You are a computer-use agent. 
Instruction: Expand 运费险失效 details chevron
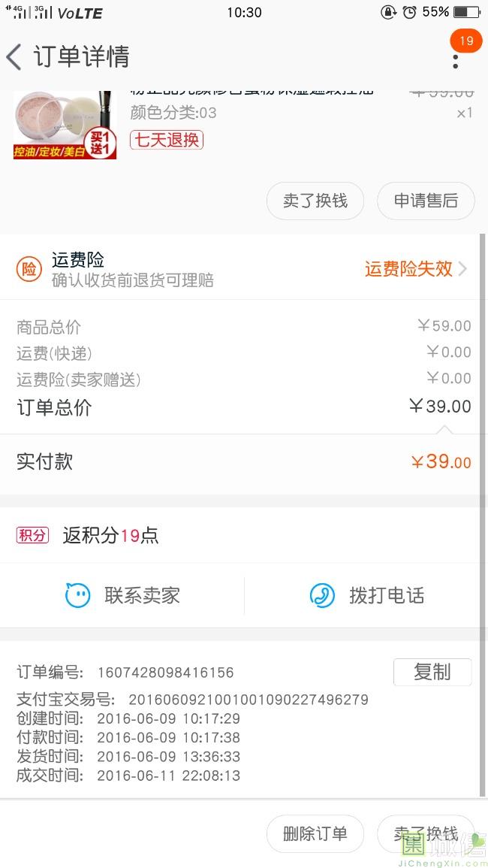pyautogui.click(x=462, y=269)
